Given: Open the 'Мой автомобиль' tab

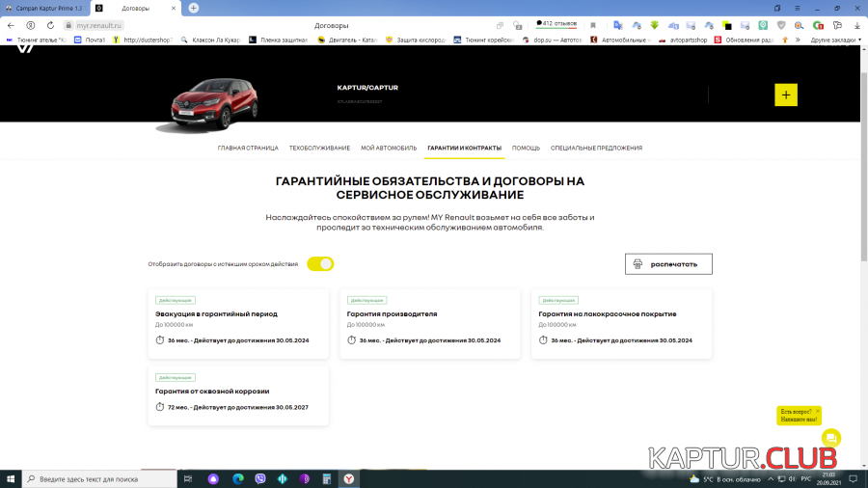Looking at the screenshot, I should tap(389, 148).
